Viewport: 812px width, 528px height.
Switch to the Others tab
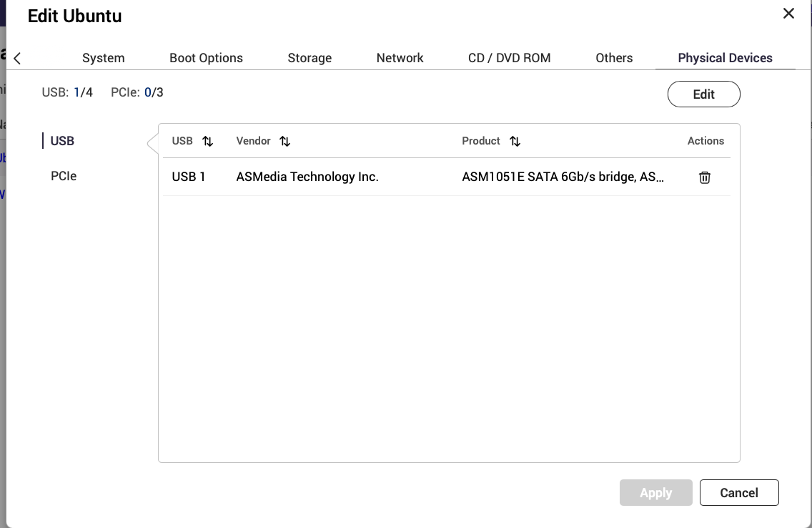tap(614, 58)
